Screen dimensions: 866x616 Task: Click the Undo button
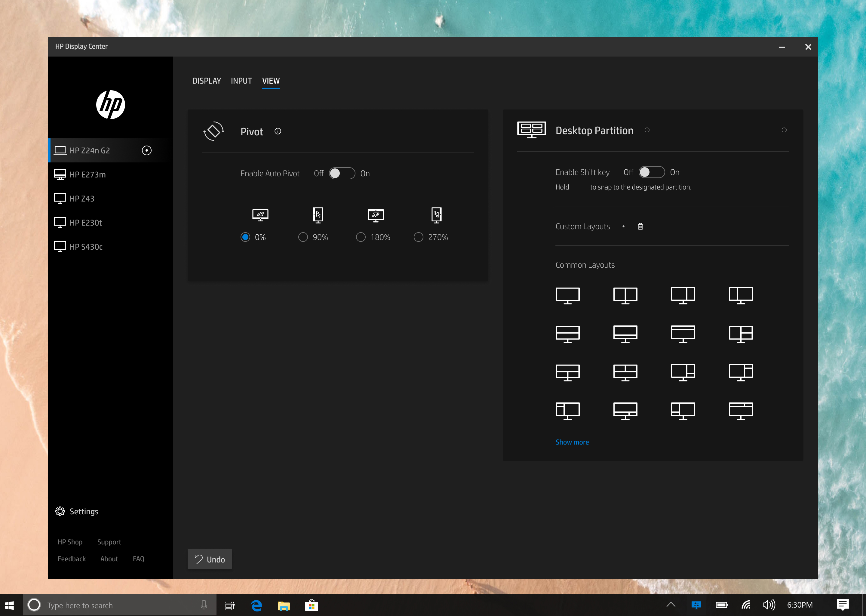click(x=209, y=559)
